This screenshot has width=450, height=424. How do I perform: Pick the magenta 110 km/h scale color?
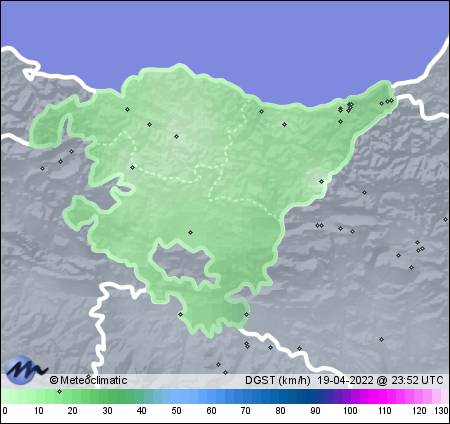pyautogui.click(x=384, y=397)
